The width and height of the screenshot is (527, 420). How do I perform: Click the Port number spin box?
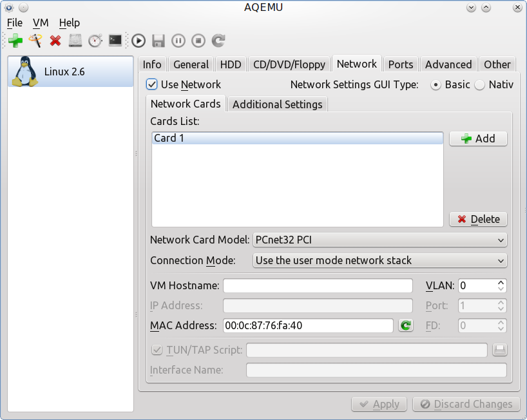click(x=483, y=305)
